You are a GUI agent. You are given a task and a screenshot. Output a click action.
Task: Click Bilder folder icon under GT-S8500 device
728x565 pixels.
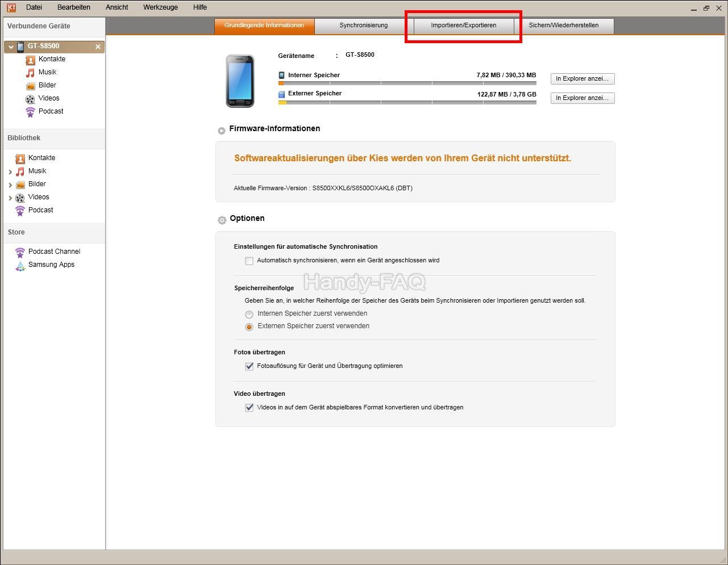tap(30, 86)
